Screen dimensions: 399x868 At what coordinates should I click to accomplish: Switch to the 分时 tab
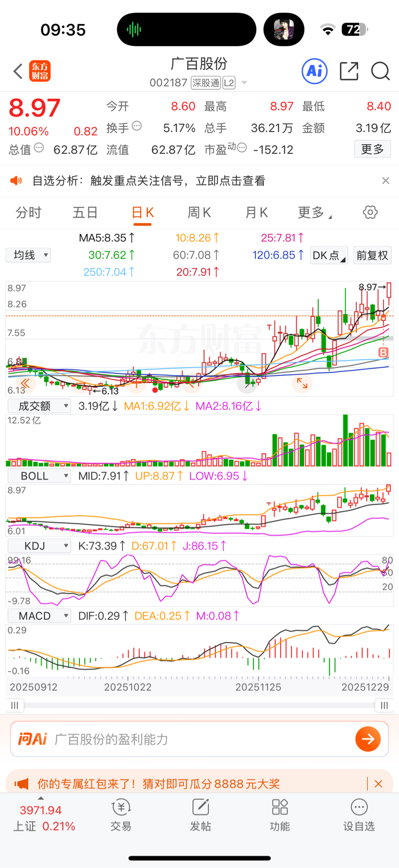pyautogui.click(x=28, y=213)
